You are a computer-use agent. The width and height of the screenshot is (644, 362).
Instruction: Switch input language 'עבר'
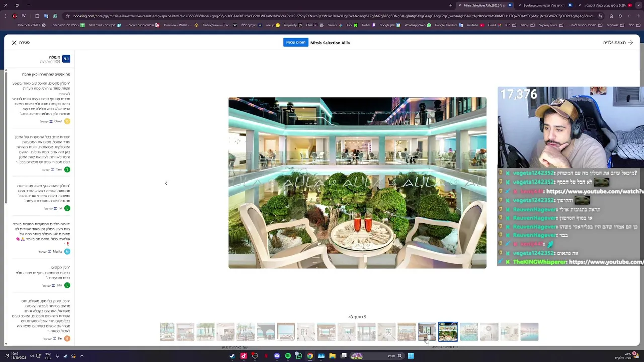coord(48,356)
